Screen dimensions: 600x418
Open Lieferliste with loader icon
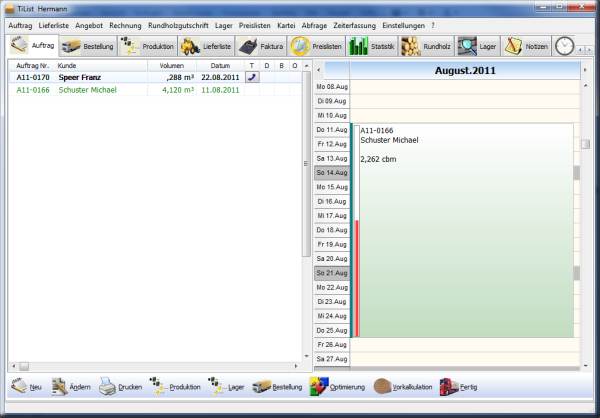pyautogui.click(x=206, y=46)
